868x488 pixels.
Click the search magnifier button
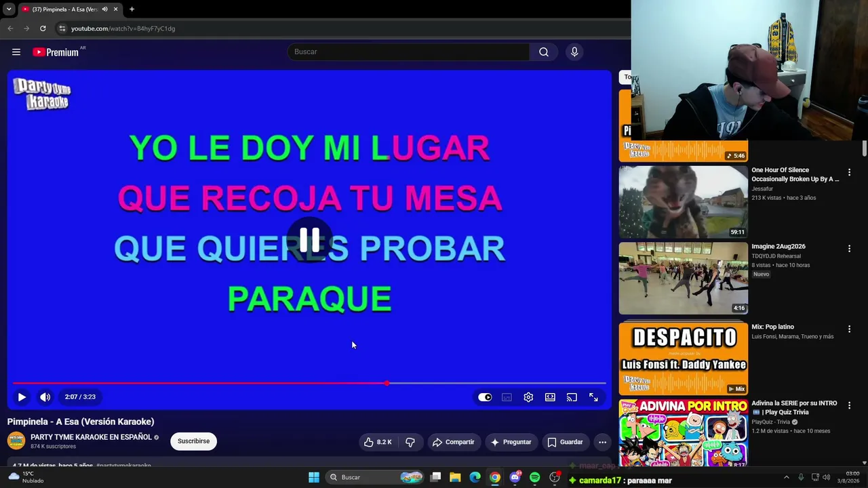click(x=544, y=52)
